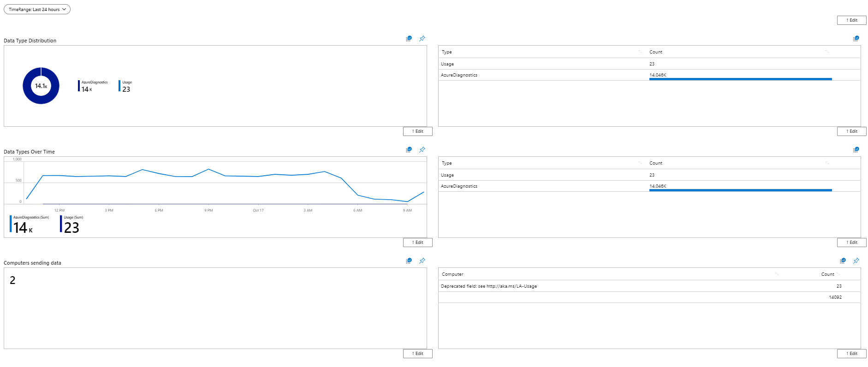Viewport: 868px width, 367px height.
Task: Pin the Computers sending data tile
Action: click(422, 261)
